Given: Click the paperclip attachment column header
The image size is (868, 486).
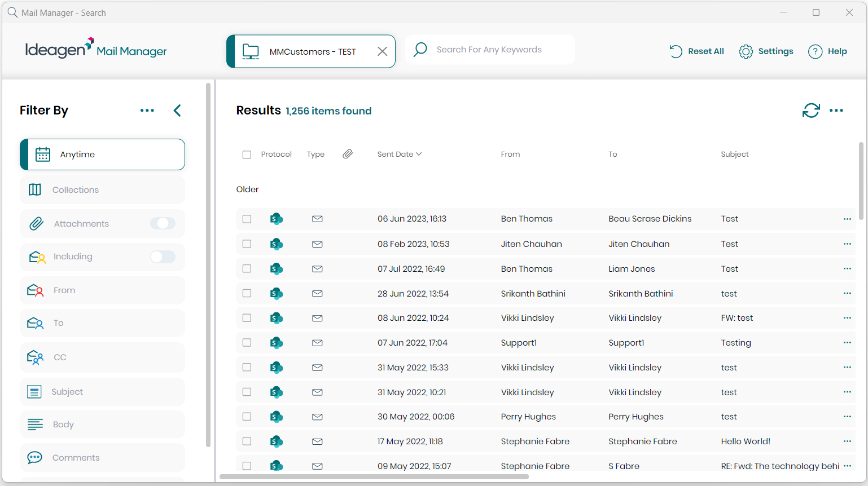Looking at the screenshot, I should tap(348, 154).
